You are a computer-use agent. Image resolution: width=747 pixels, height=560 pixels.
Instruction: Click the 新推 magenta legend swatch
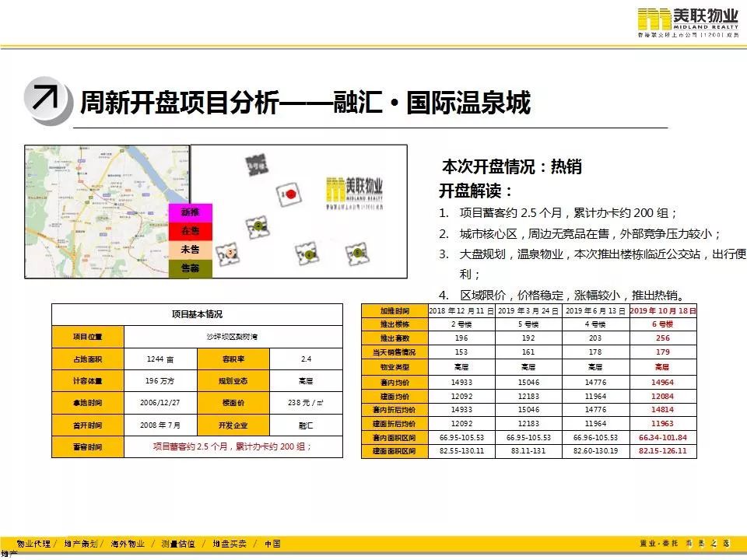[x=190, y=213]
